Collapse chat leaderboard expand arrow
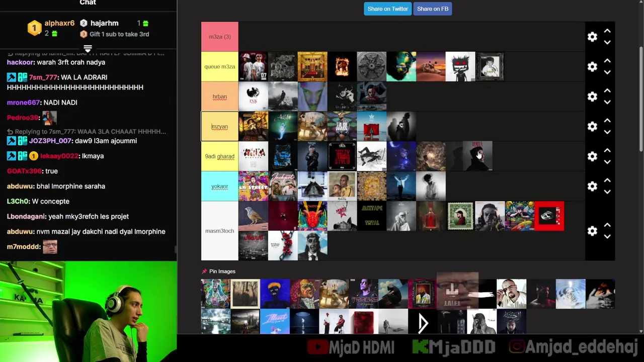Viewport: 644px width, 362px height. click(x=88, y=49)
